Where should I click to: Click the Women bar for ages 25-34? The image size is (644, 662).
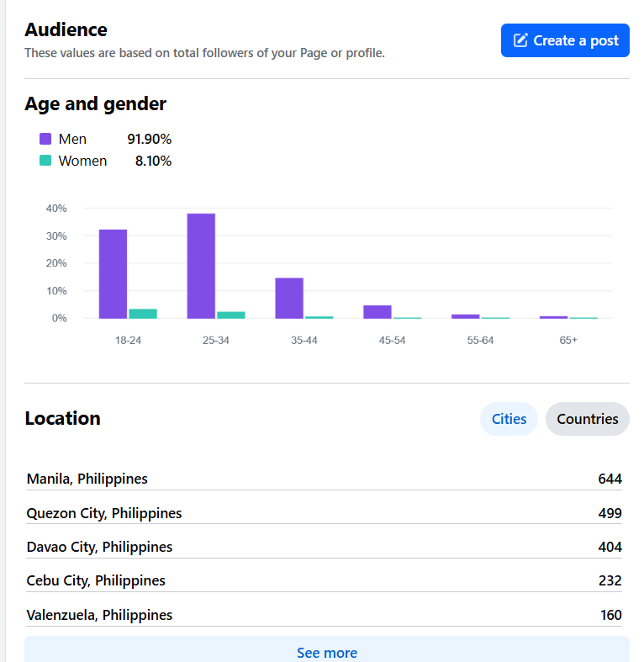click(231, 315)
